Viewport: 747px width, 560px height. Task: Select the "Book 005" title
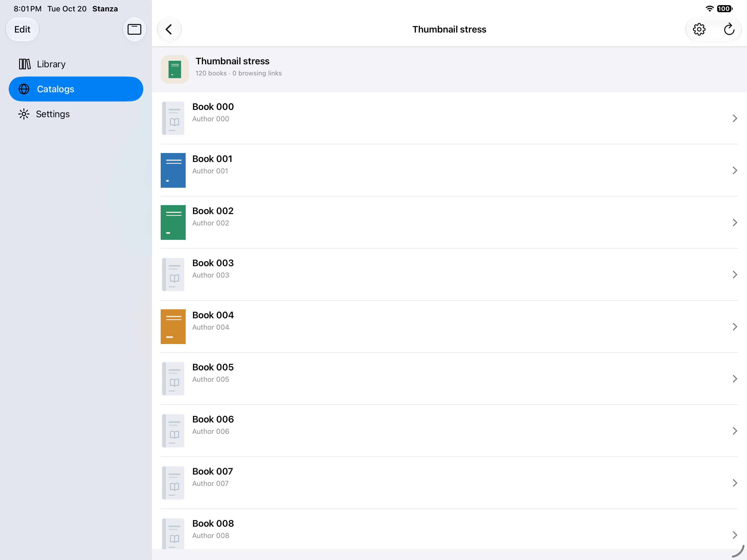(x=213, y=367)
